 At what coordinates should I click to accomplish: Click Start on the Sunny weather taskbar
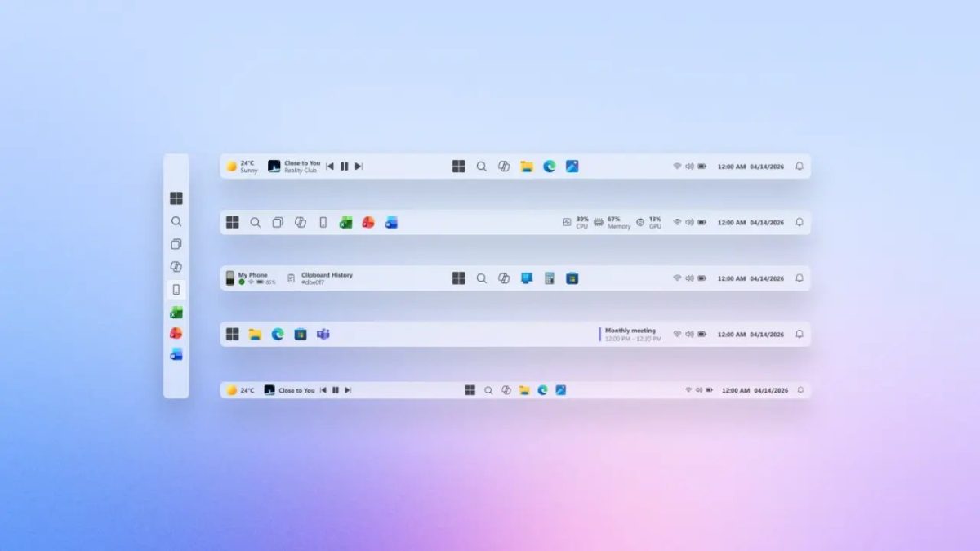pyautogui.click(x=459, y=167)
